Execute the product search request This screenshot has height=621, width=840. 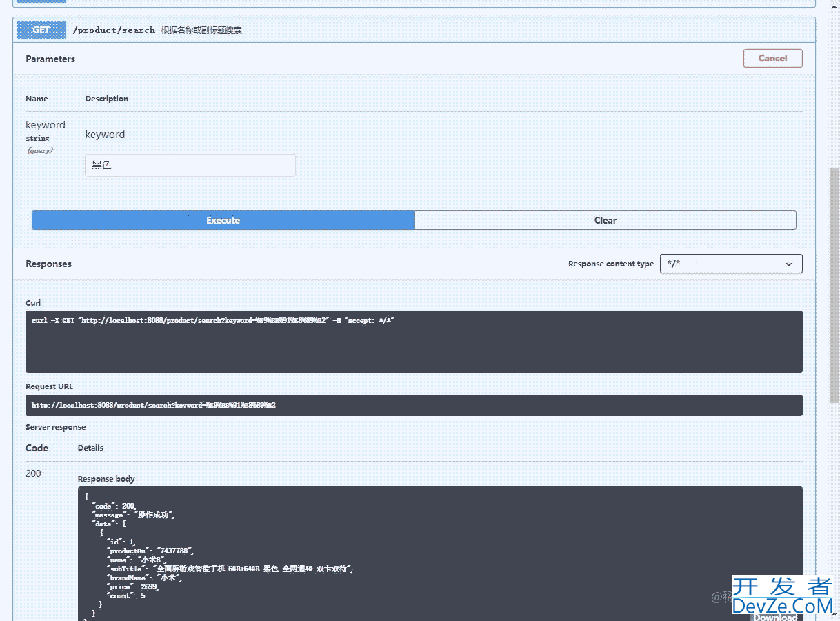pyautogui.click(x=223, y=220)
